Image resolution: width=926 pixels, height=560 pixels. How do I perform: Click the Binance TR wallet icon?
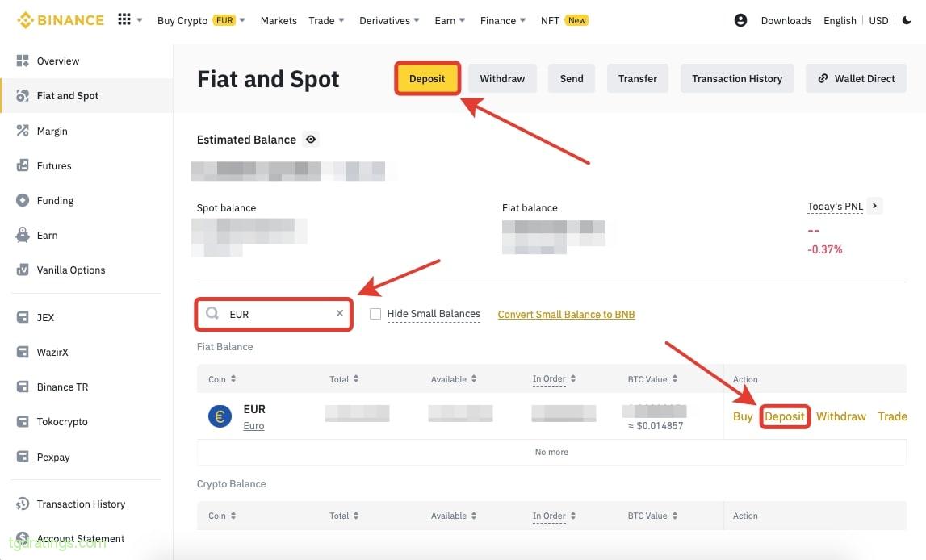[23, 387]
